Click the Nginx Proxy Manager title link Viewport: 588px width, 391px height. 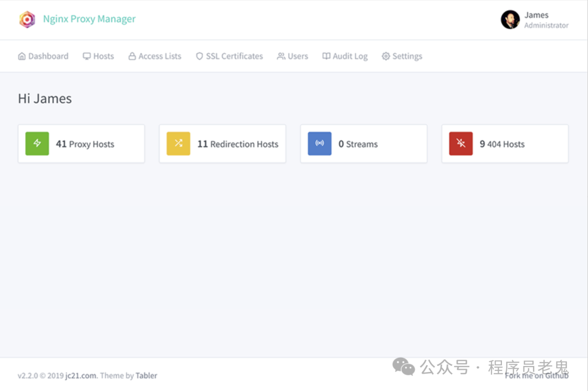[89, 18]
